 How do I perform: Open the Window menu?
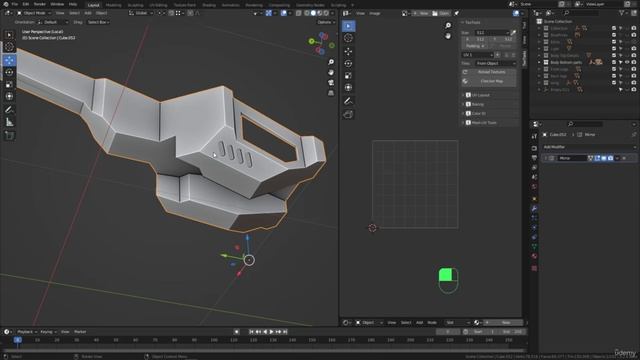[57, 4]
